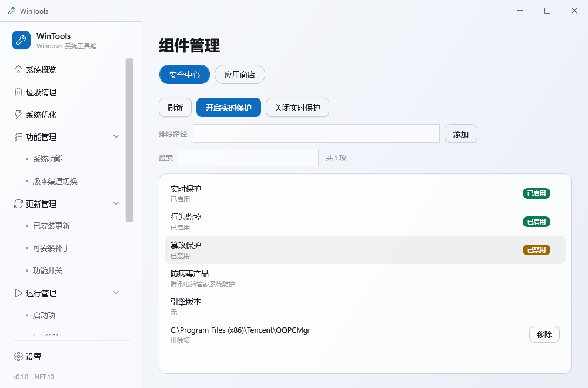Remove the QQPCMgr exclusion with 移除

(544, 335)
